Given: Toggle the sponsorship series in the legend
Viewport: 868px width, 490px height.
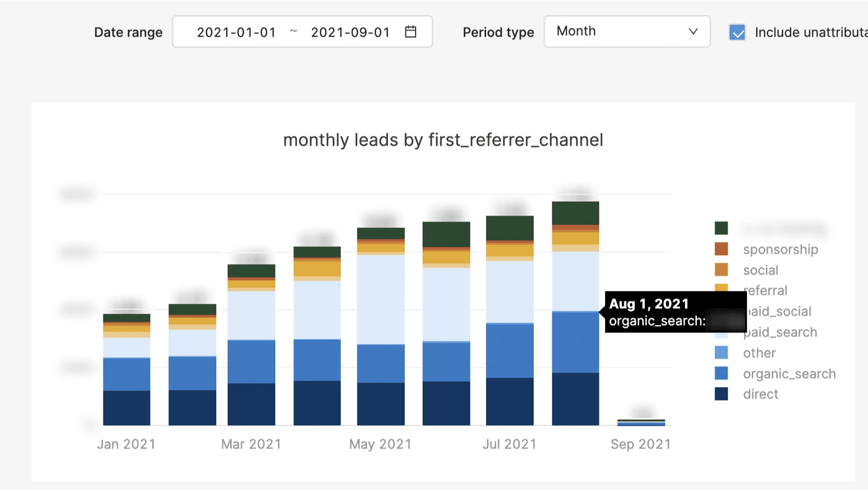Looking at the screenshot, I should tap(781, 249).
